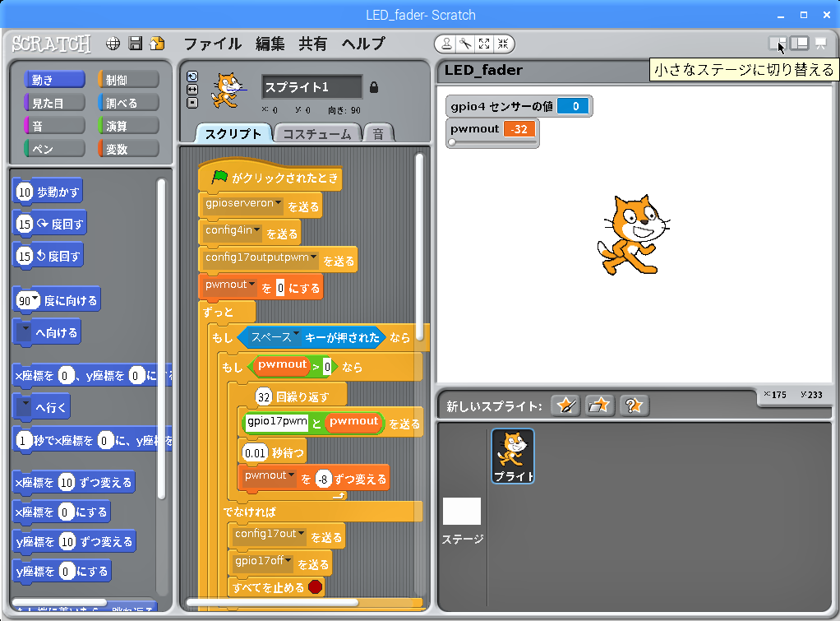Click the pwmout slider handle on the stage

point(452,142)
